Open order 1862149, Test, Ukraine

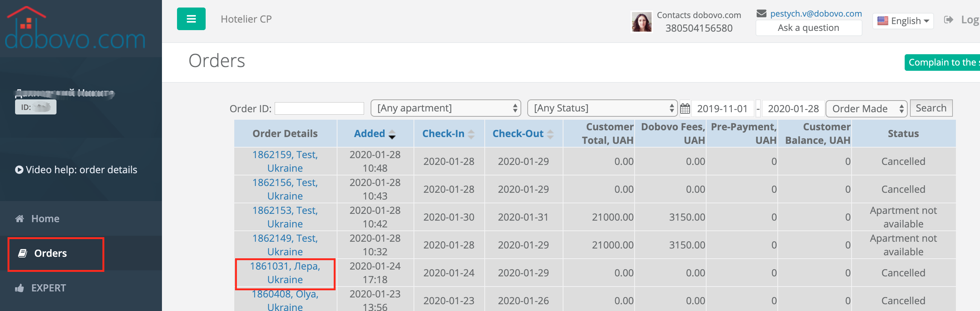(x=285, y=245)
